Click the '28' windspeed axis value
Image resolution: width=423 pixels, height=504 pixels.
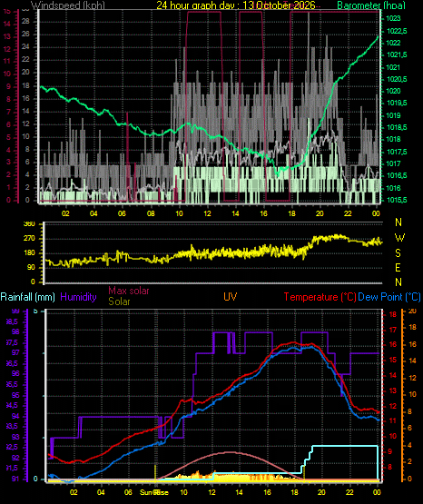[x=25, y=21]
